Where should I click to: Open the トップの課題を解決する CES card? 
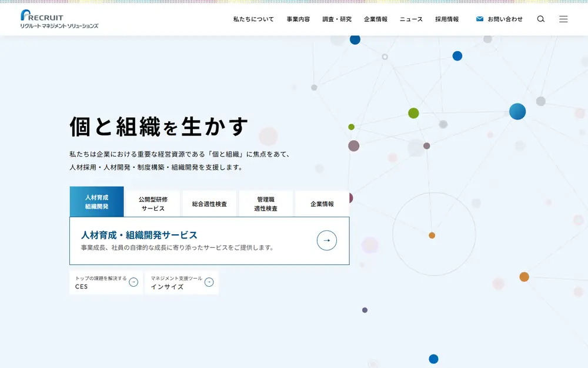coord(106,283)
